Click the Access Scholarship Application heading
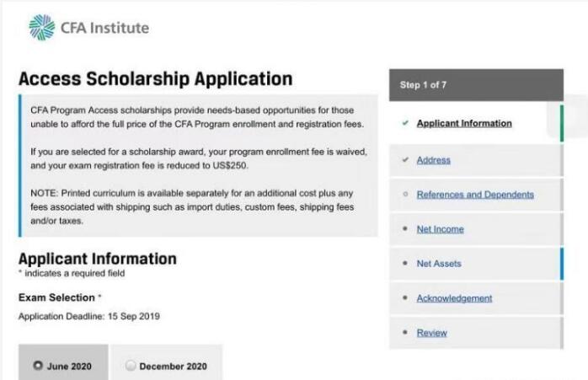The image size is (588, 380). coord(155,79)
